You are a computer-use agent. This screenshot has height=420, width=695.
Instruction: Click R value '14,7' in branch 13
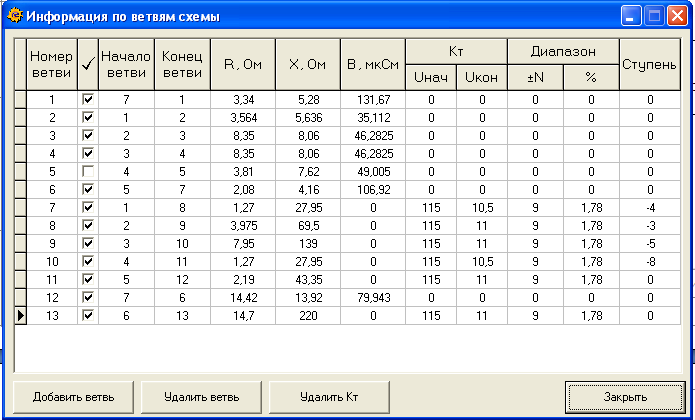243,315
